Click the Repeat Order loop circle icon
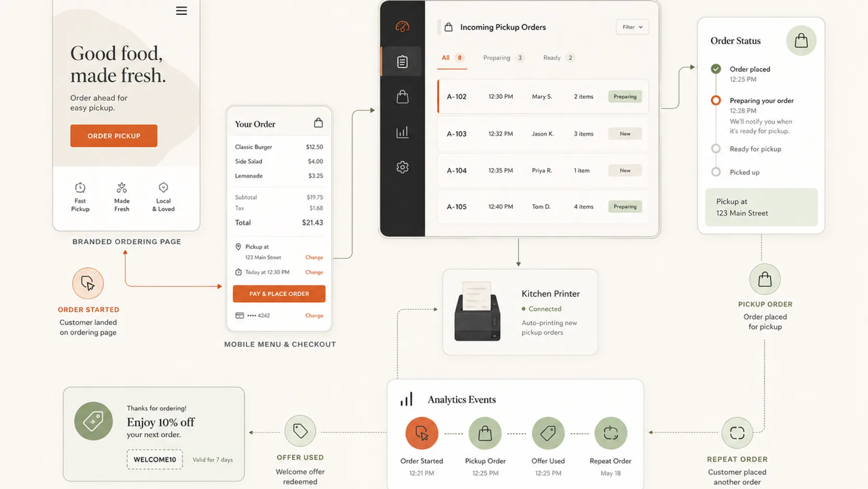Screen dimensions: 868x489 (737, 433)
